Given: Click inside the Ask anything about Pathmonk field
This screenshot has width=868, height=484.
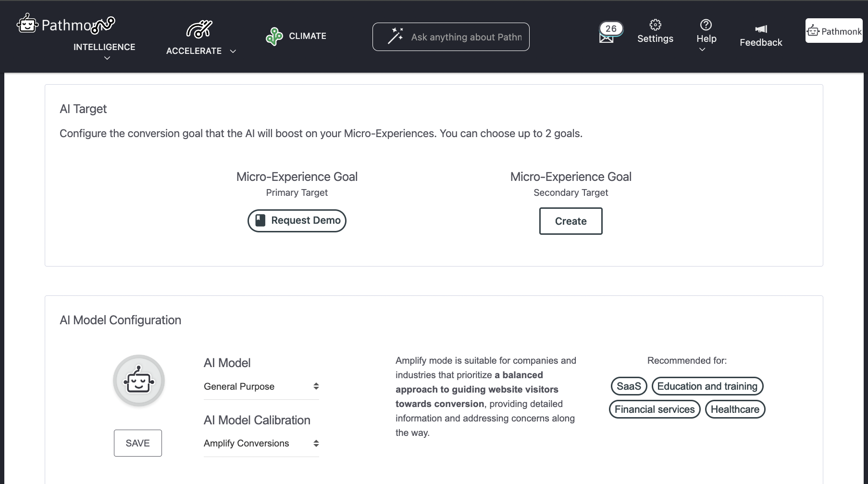Looking at the screenshot, I should tap(466, 37).
